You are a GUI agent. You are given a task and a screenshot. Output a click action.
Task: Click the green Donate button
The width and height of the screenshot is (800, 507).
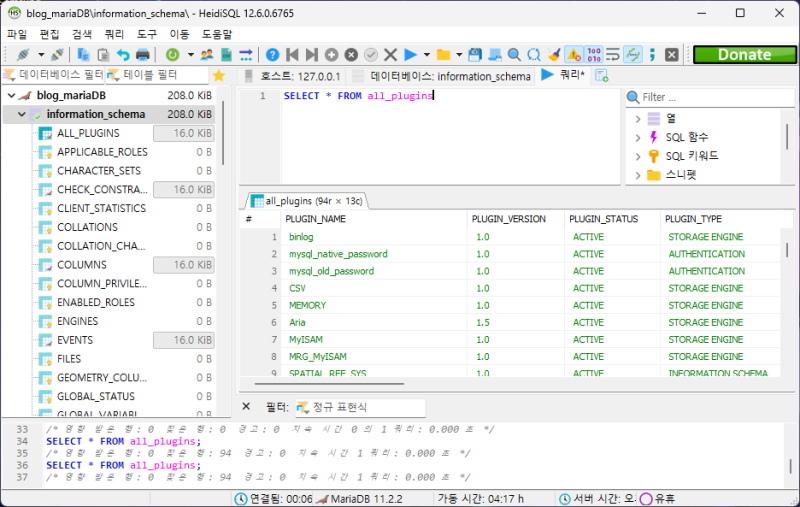pyautogui.click(x=744, y=55)
